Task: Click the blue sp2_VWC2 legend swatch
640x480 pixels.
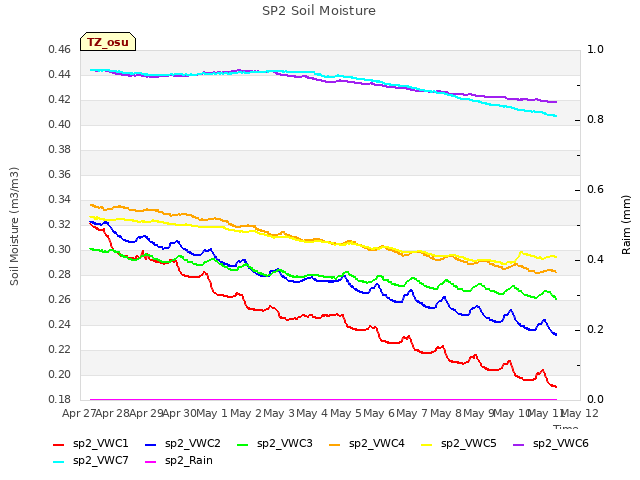Action: (151, 445)
